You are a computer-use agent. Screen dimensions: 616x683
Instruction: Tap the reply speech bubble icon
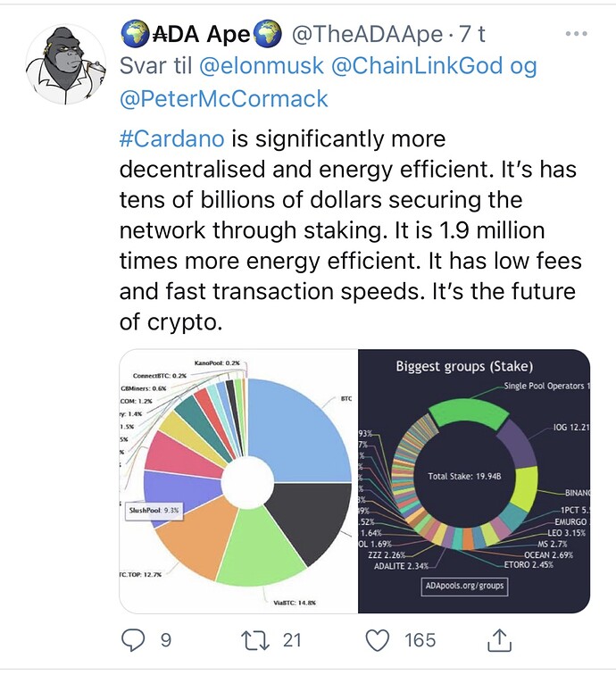click(133, 639)
